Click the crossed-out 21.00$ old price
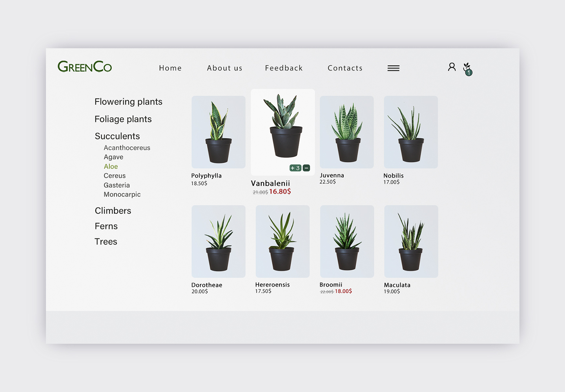Viewport: 565px width, 392px height. coord(261,192)
